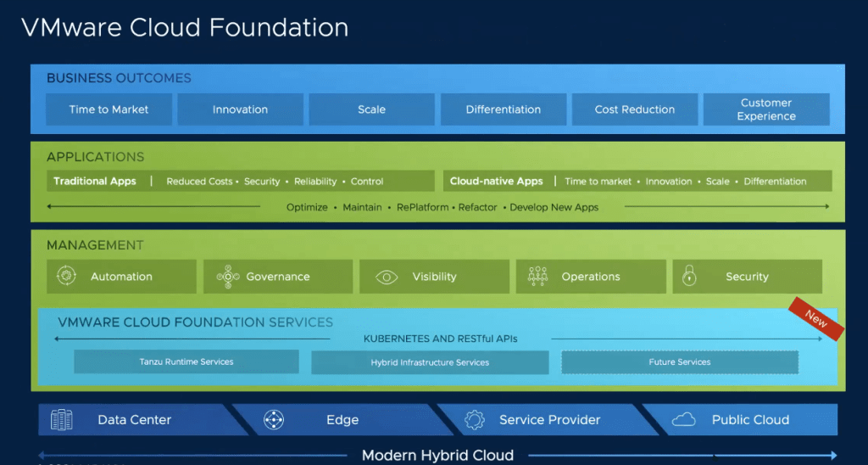Click the Governance network icon
Screen dimensions: 868x465
pos(228,277)
